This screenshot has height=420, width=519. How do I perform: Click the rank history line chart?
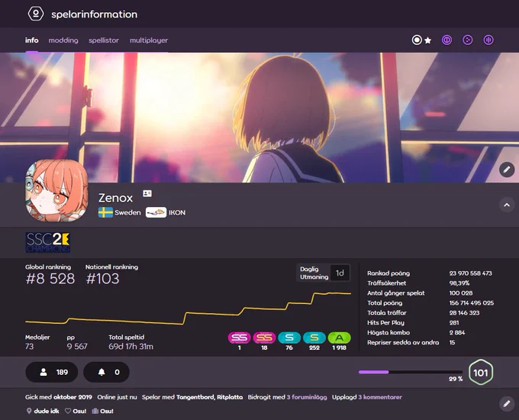(x=188, y=308)
